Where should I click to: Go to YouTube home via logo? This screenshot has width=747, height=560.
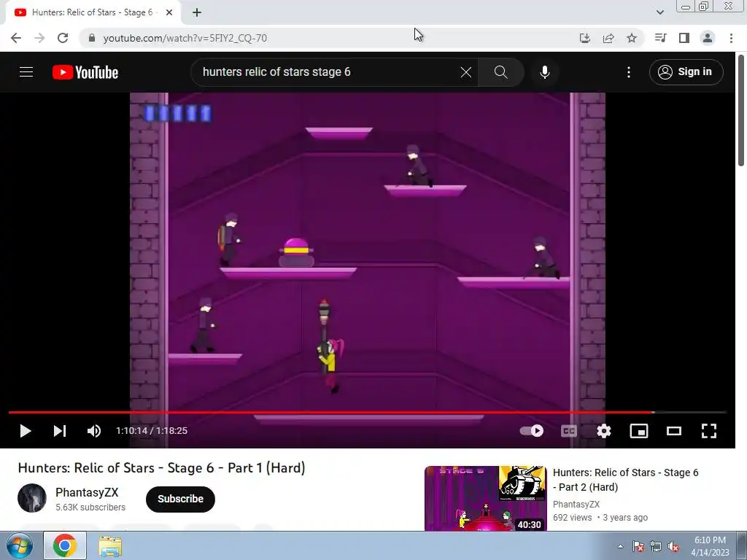85,72
